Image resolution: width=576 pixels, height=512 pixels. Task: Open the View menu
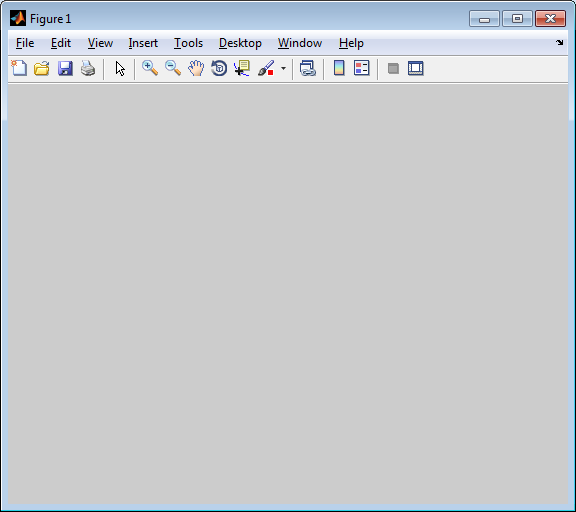point(100,43)
